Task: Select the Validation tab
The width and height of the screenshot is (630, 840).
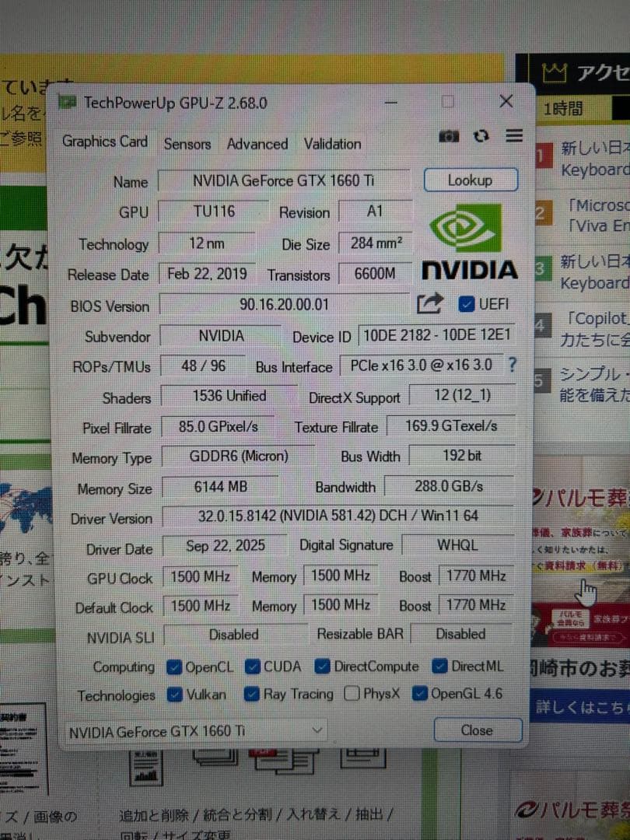Action: point(331,144)
